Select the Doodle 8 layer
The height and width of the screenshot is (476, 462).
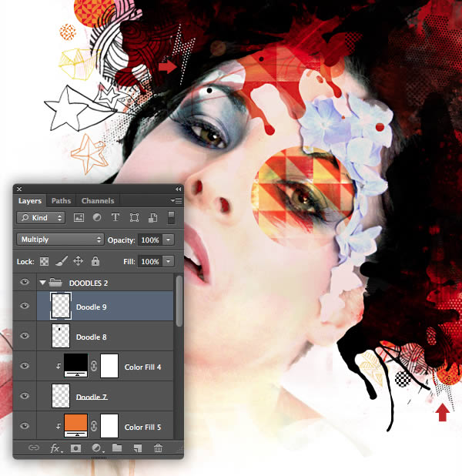tap(105, 336)
